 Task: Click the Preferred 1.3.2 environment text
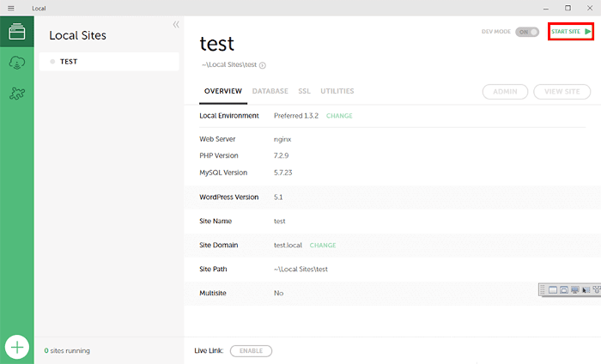pyautogui.click(x=296, y=116)
